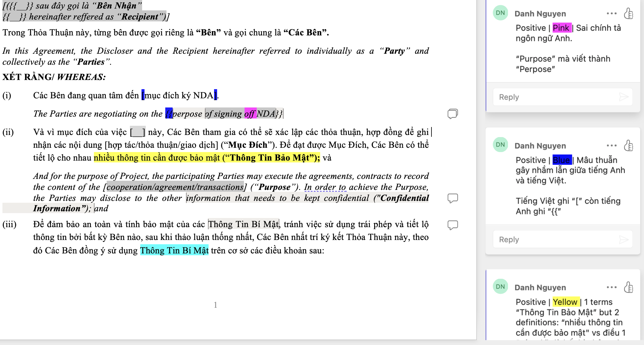This screenshot has height=345, width=644.
Task: Click send arrow in the Pink comment reply box
Action: 624,97
